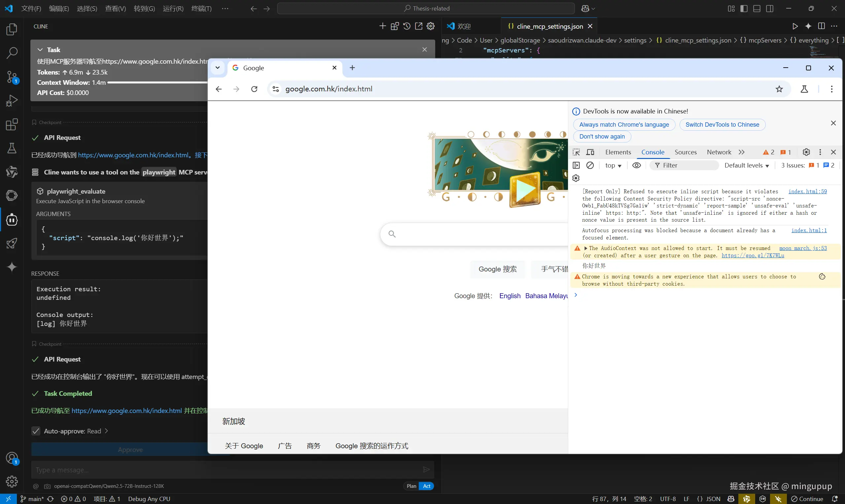Open the top JavaScript context dropdown
This screenshot has height=504, width=845.
click(x=613, y=165)
